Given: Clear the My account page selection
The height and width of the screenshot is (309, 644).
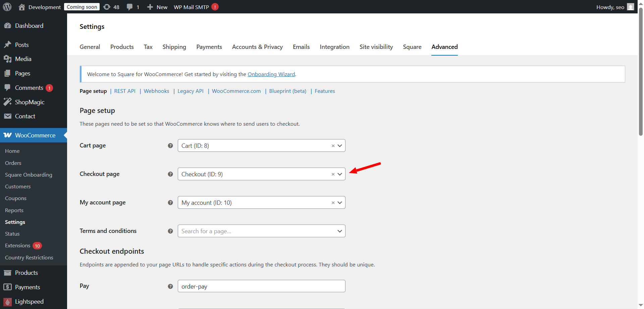Looking at the screenshot, I should point(333,203).
